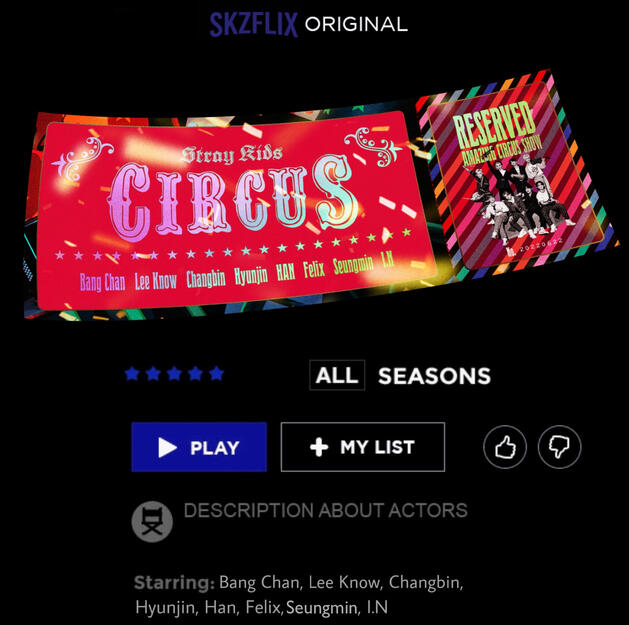Click the white play triangle icon
Screen dimensions: 629x625
pos(167,447)
